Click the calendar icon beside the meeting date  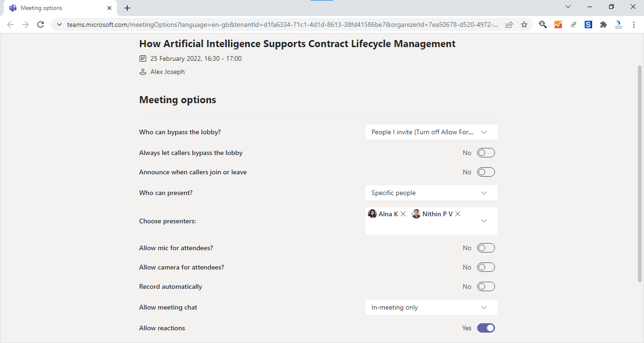click(x=143, y=58)
